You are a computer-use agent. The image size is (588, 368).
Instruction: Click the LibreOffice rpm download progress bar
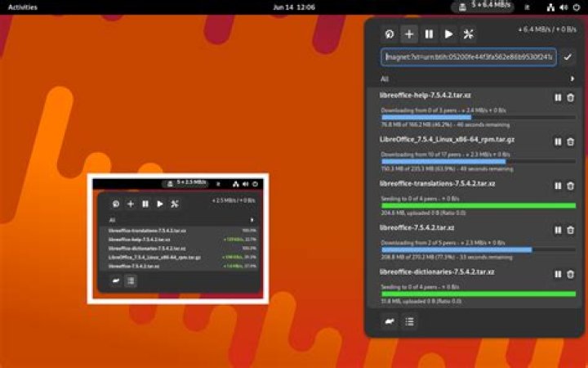point(479,162)
